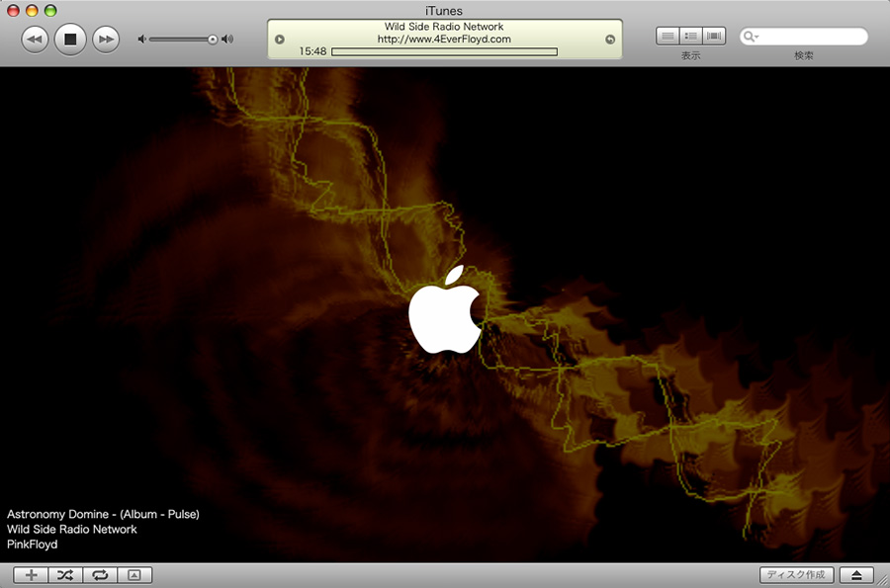Screen dimensions: 890x588
Task: Click the high volume speaker icon
Action: 227,40
